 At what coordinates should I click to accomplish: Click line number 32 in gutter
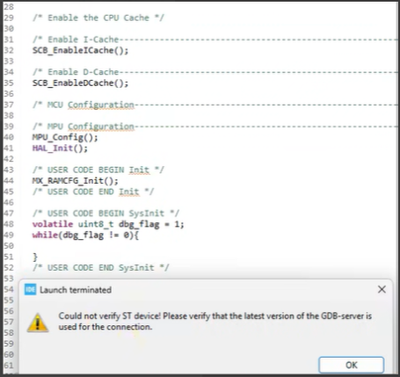click(9, 50)
